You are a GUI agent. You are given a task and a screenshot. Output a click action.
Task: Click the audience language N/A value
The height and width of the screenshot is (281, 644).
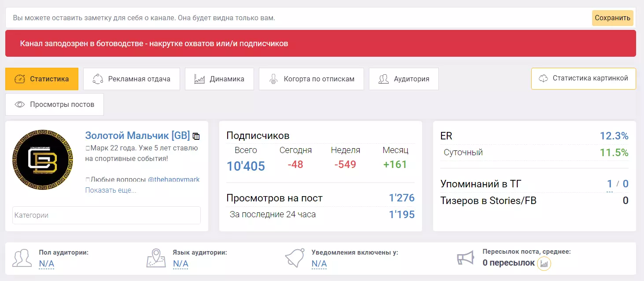tap(180, 264)
